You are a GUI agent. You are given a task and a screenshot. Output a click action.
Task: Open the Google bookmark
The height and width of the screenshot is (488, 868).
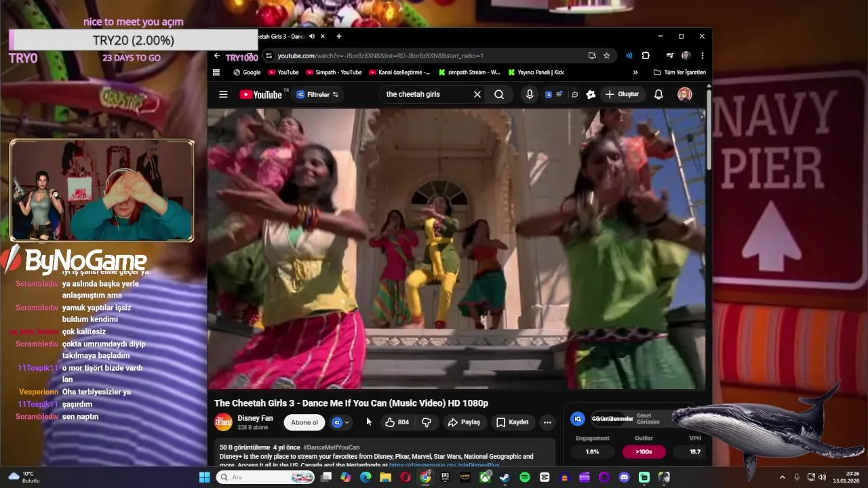(x=247, y=72)
